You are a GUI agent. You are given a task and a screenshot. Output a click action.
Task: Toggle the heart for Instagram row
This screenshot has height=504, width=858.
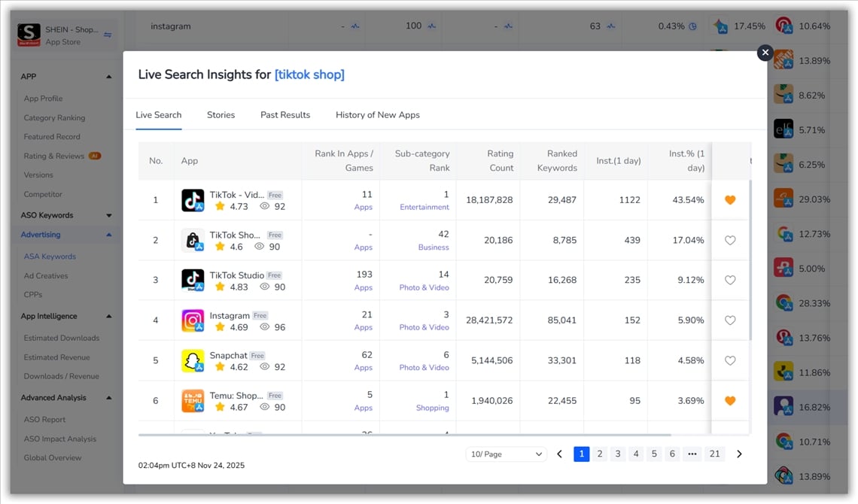729,320
